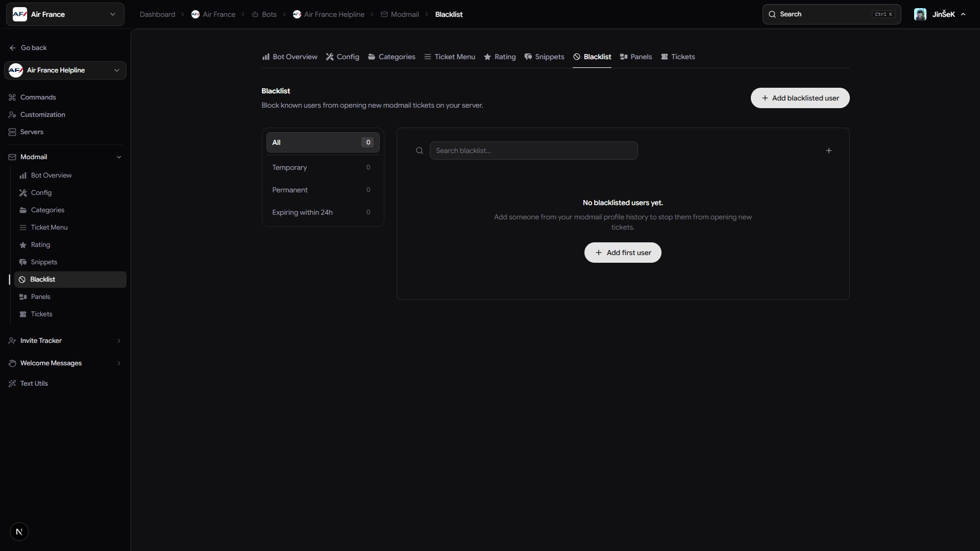Screen dimensions: 980x551
Task: Open sidebar Panels item
Action: tap(70, 297)
